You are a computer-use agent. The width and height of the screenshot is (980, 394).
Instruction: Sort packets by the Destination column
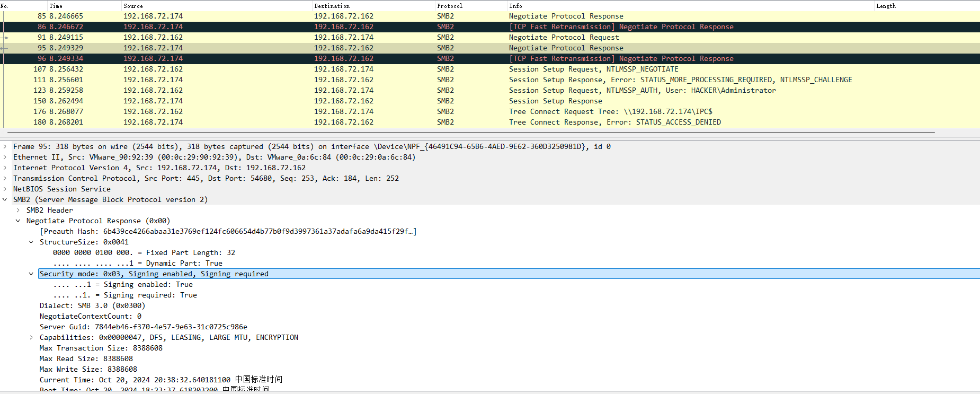click(374, 6)
